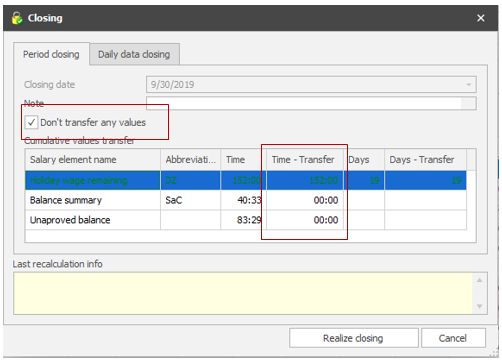Close the Closing dialog window

click(480, 18)
